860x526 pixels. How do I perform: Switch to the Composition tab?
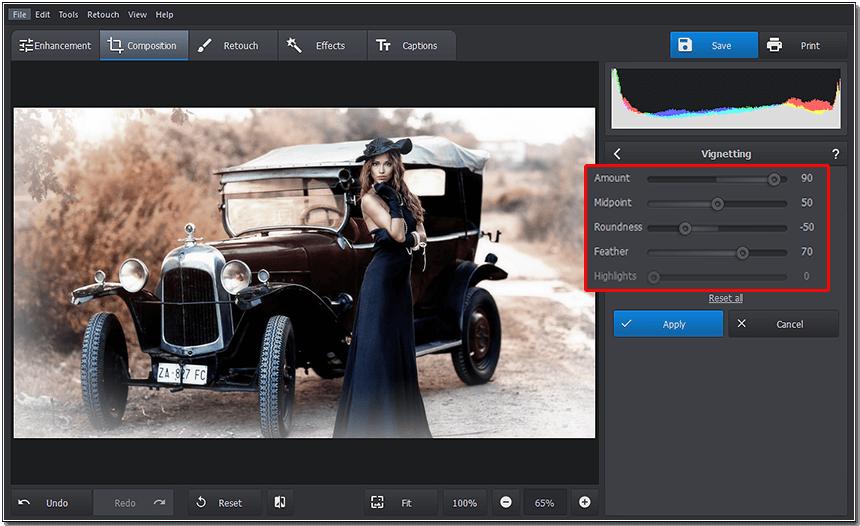click(x=144, y=46)
